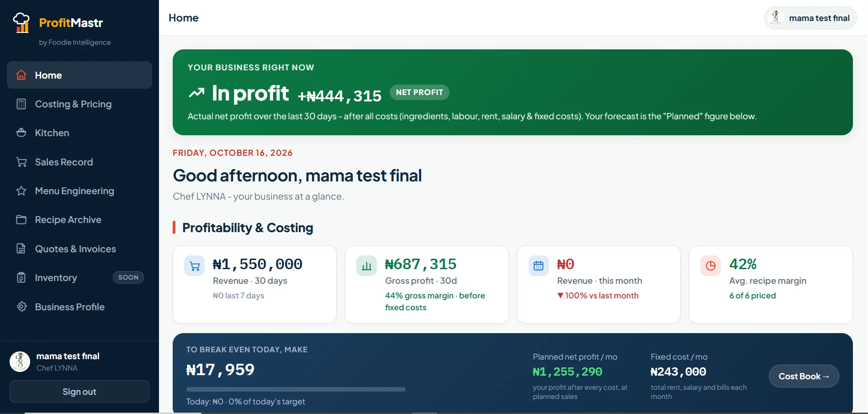Click the pie clock icon on recipe margin card
The width and height of the screenshot is (868, 414).
710,266
